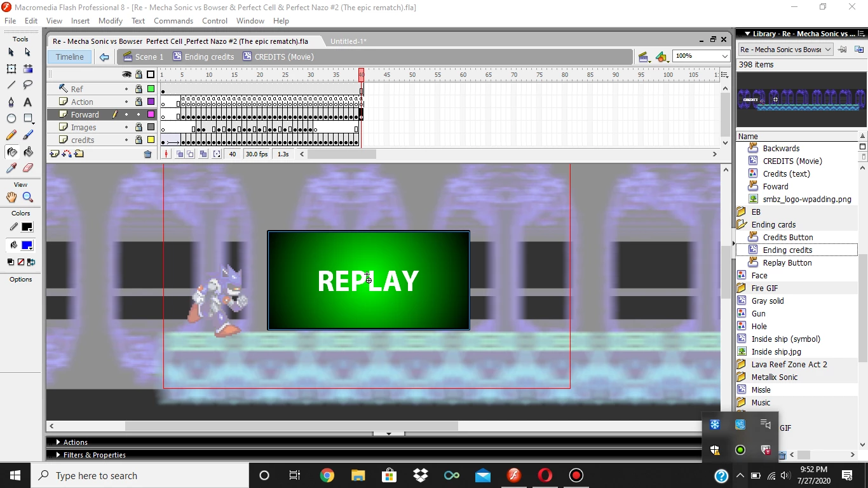This screenshot has width=868, height=488.
Task: Toggle lock on the Images layer
Action: point(138,127)
